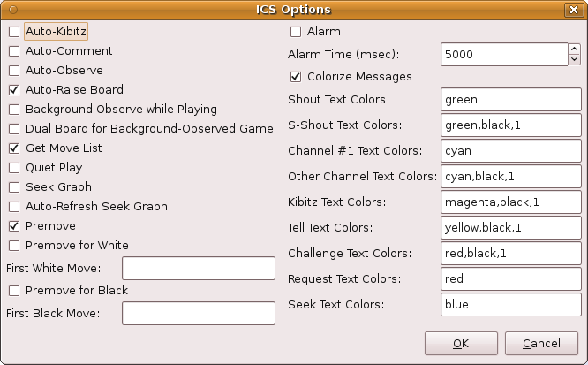Edit Other Channel Text Colors field
This screenshot has height=365, width=588.
tap(511, 176)
